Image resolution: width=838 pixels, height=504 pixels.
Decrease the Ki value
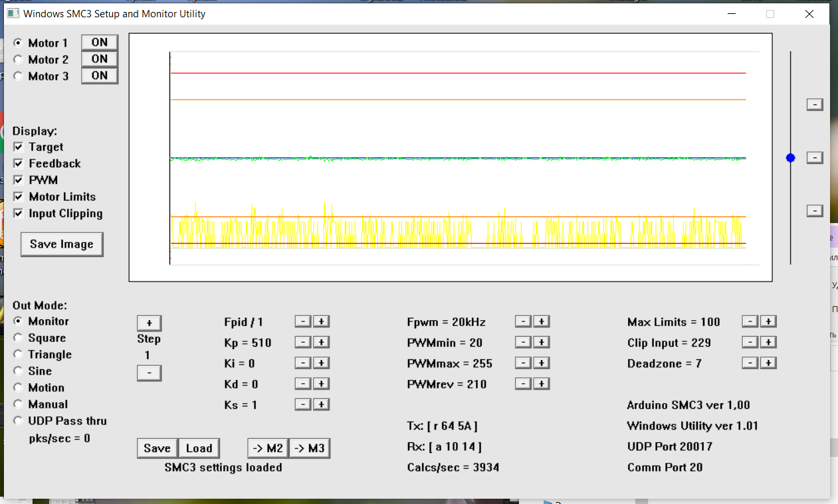coord(303,363)
